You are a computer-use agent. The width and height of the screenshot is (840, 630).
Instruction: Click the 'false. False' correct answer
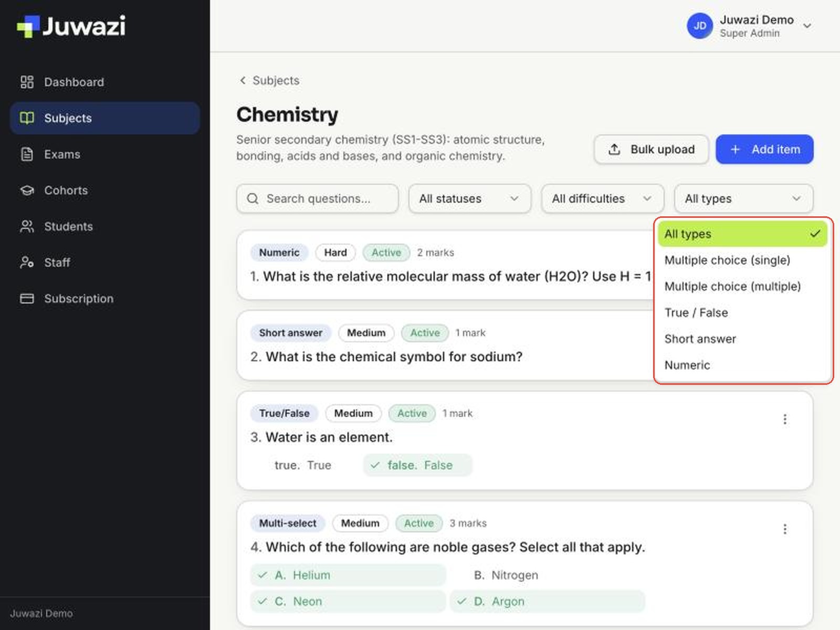(418, 465)
